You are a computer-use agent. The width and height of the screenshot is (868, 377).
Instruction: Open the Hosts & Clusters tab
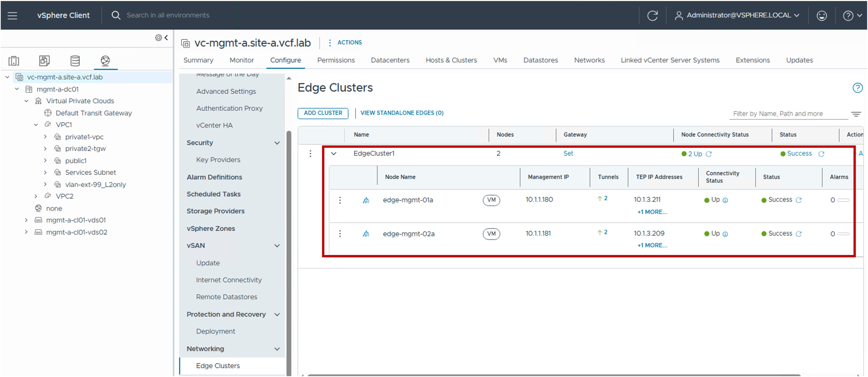pos(451,60)
